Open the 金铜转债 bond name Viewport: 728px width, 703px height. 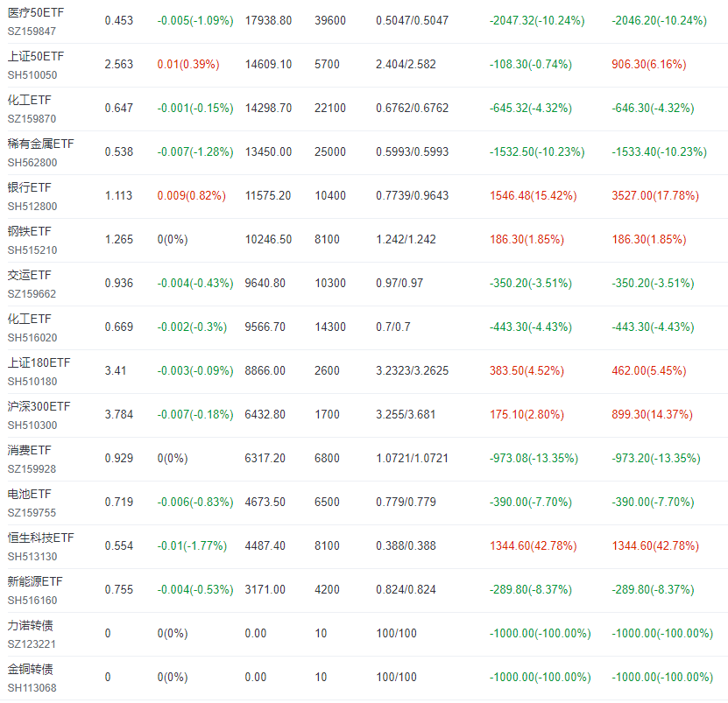(x=30, y=669)
